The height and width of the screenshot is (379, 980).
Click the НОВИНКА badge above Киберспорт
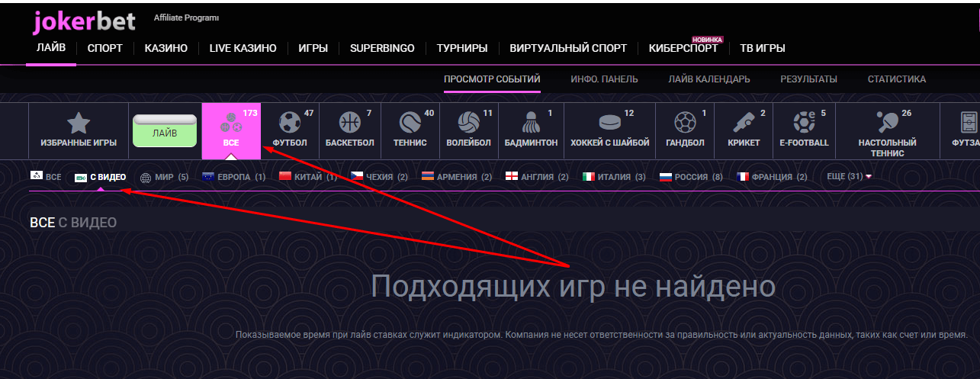tap(707, 39)
